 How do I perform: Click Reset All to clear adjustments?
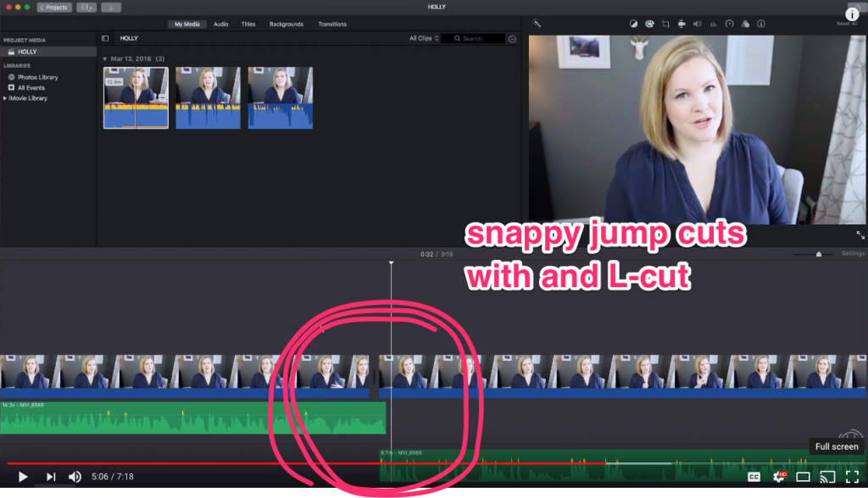pyautogui.click(x=847, y=25)
